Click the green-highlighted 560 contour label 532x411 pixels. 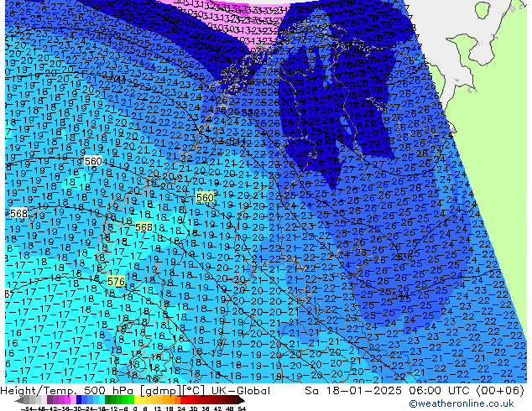coord(205,198)
